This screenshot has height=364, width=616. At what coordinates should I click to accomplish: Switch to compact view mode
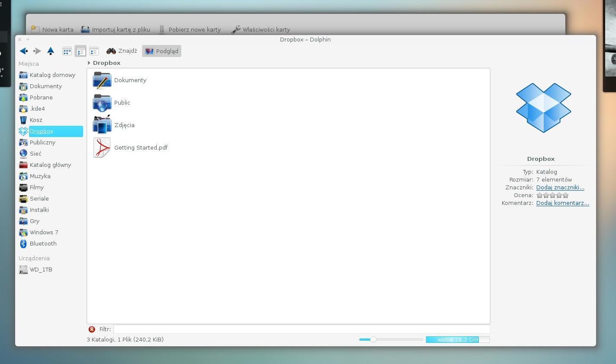pos(81,51)
